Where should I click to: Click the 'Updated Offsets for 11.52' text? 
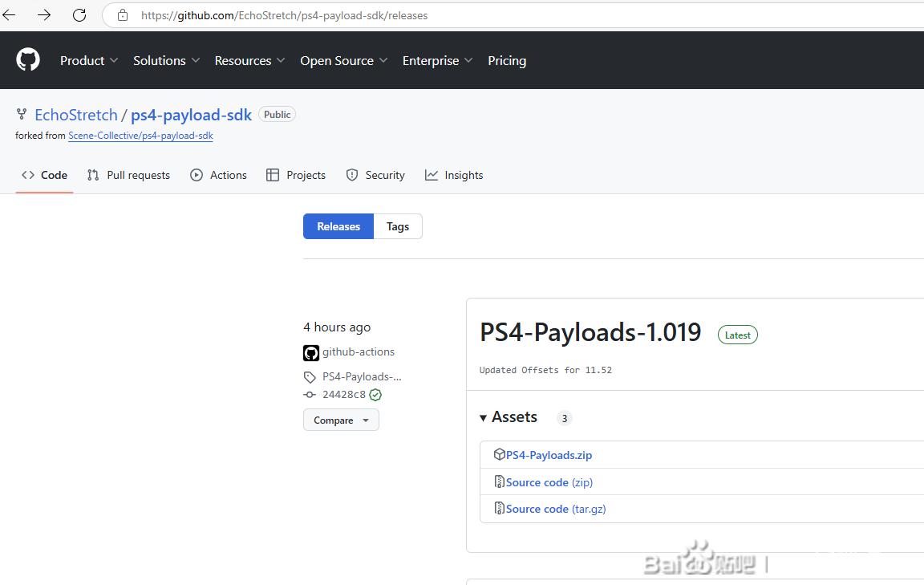(545, 371)
